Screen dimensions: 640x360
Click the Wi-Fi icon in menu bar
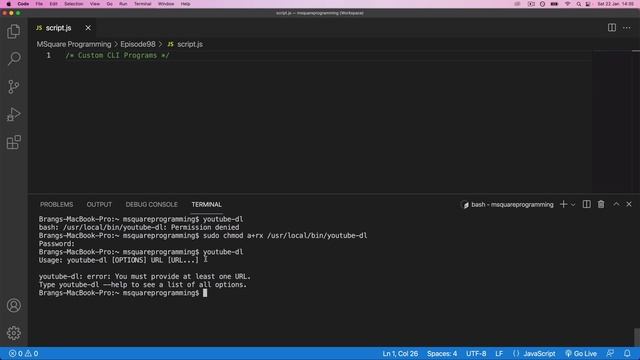coord(567,4)
